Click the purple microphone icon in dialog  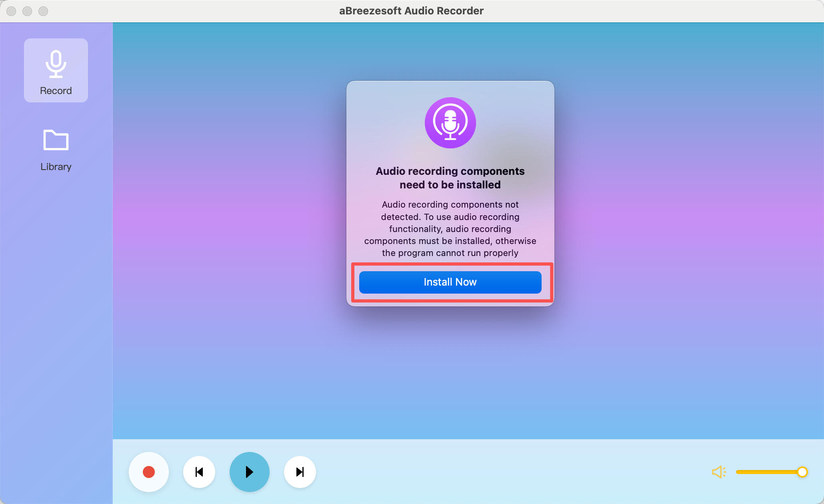[450, 123]
